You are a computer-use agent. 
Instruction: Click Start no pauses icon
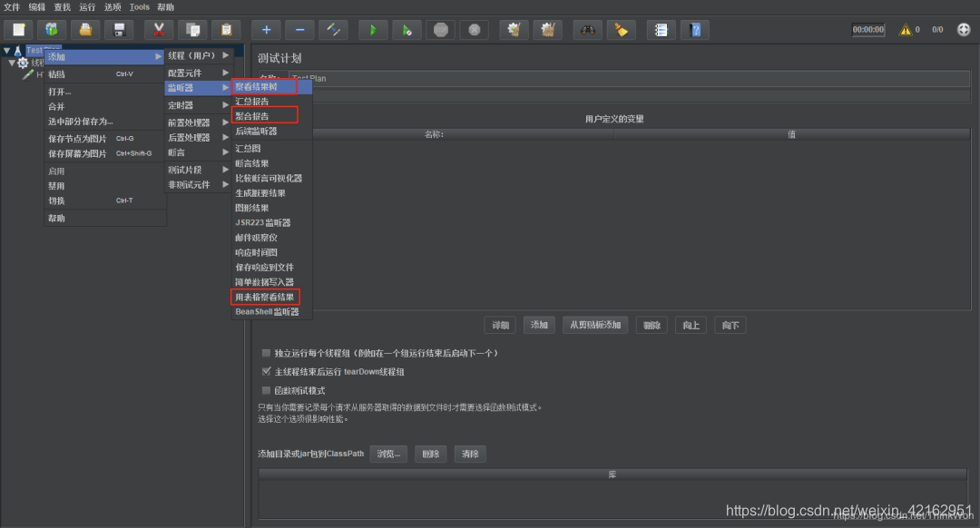tap(407, 29)
